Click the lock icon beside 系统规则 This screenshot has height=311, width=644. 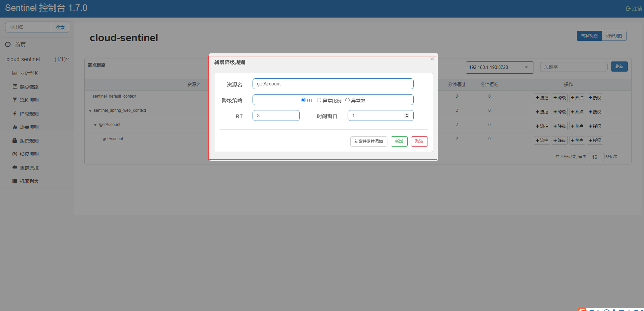(x=15, y=140)
